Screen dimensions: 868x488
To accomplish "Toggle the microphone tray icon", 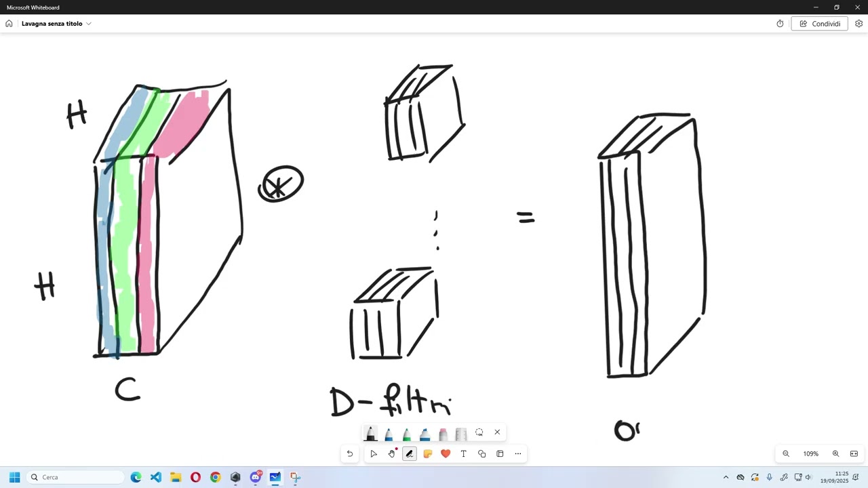I will click(769, 477).
